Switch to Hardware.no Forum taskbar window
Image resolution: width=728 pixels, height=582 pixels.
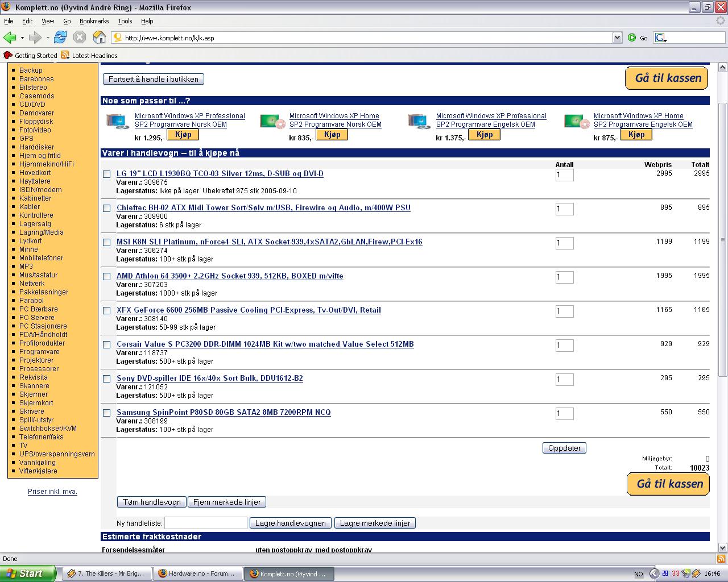tap(198, 573)
